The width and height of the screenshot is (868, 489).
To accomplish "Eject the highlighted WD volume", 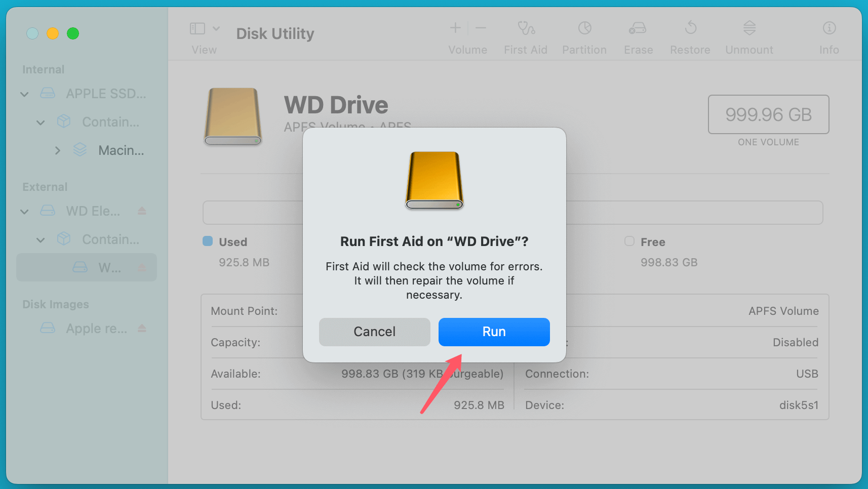I will tap(142, 267).
